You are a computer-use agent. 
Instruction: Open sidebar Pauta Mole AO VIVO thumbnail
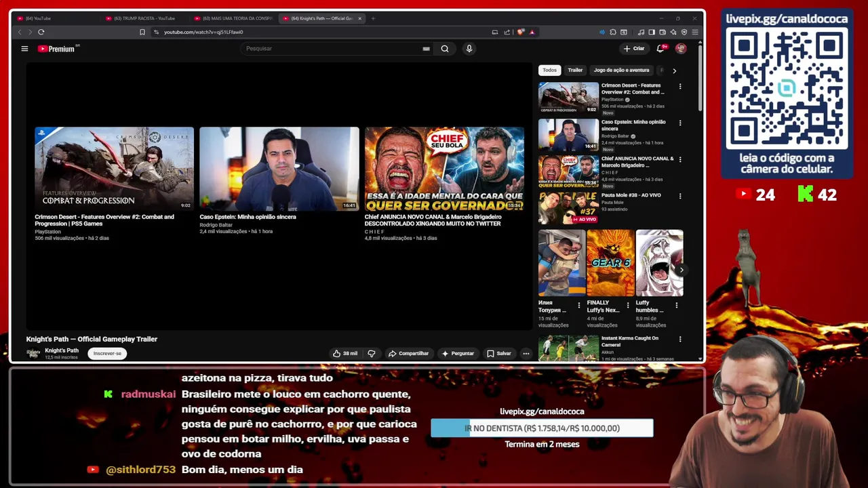coord(568,208)
